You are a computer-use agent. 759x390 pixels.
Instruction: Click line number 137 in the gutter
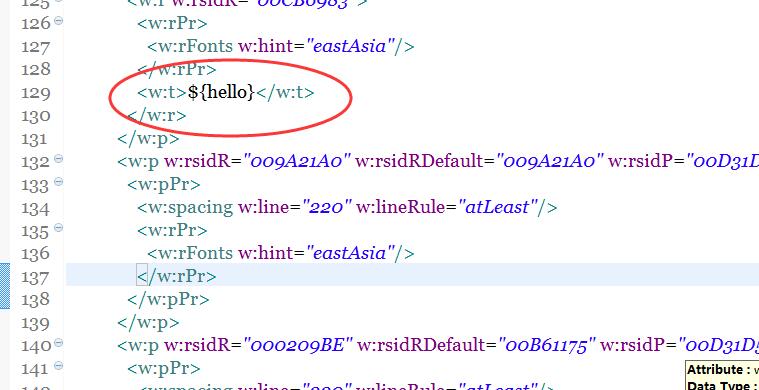coord(35,277)
